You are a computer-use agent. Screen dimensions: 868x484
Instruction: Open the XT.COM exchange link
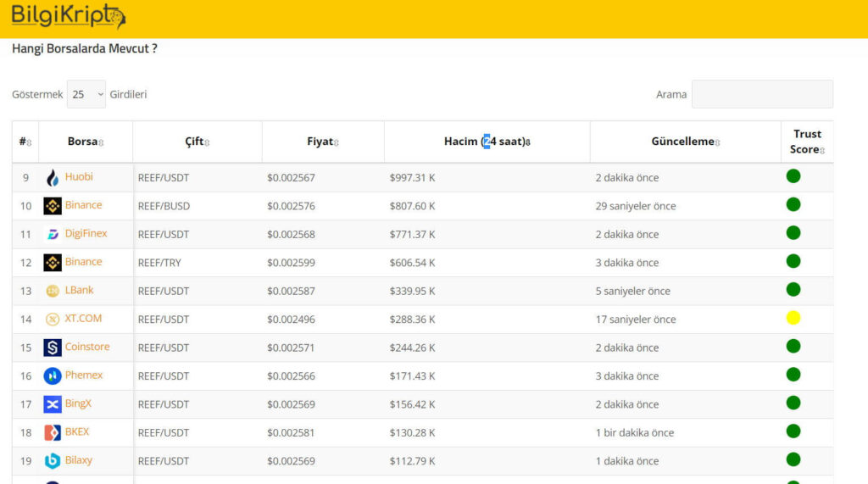(83, 319)
